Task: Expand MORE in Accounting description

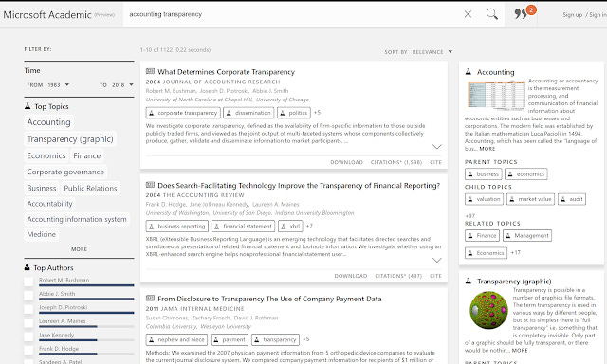Action: point(487,149)
